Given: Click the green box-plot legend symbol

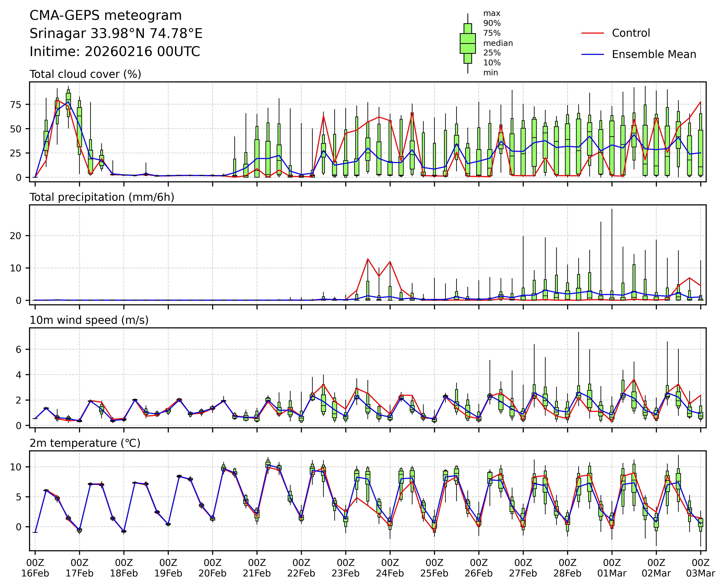Looking at the screenshot, I should (468, 43).
